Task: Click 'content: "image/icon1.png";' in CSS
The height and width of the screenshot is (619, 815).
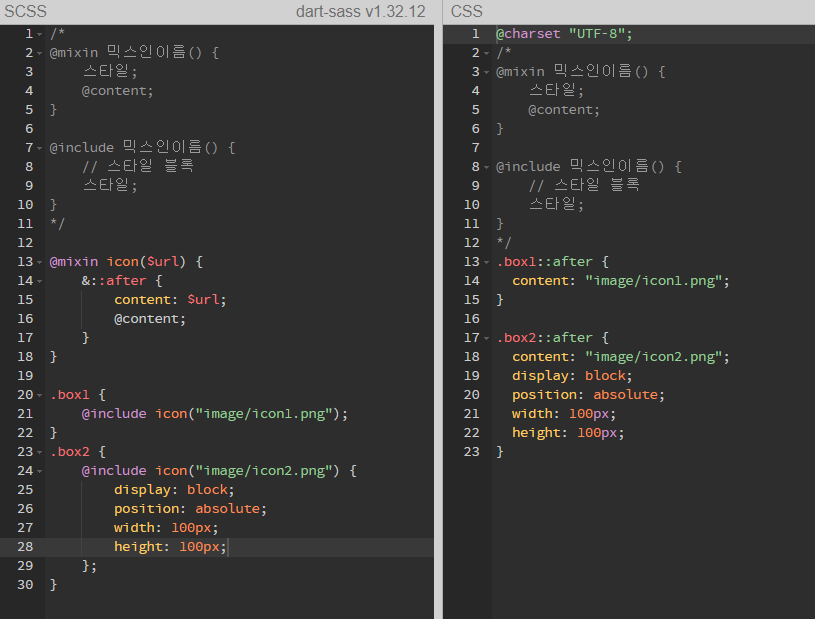Action: [x=621, y=281]
